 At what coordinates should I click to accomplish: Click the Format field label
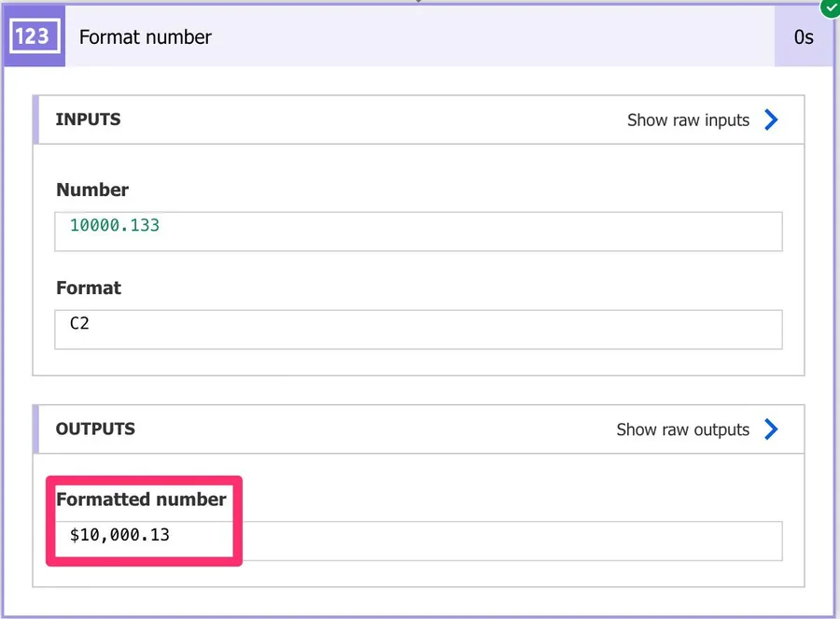point(89,288)
